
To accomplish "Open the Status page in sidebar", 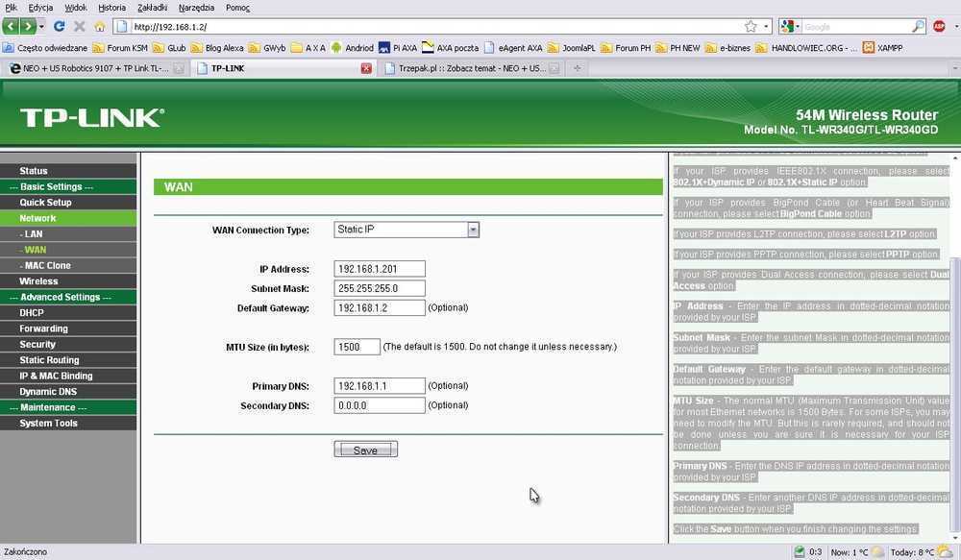I will point(68,171).
